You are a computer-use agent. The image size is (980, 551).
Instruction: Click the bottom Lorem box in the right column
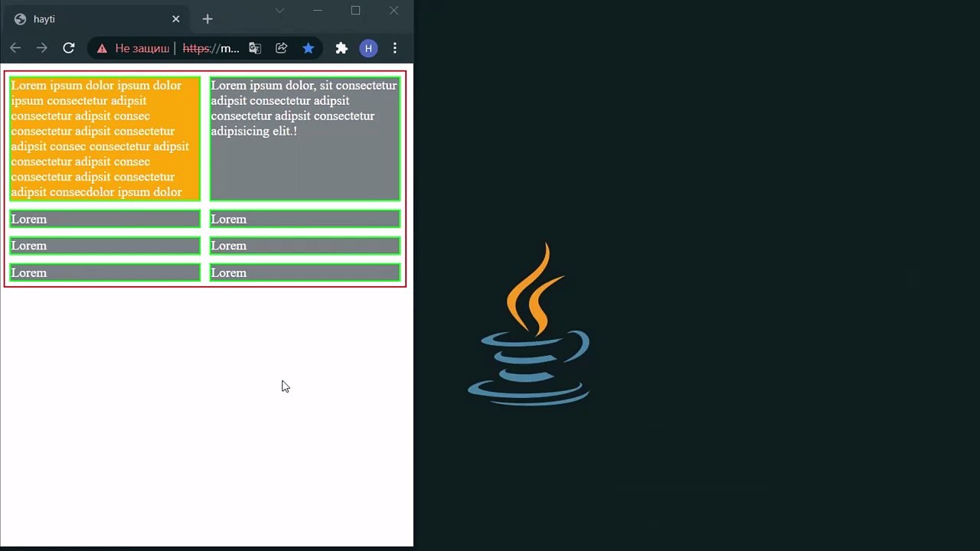(x=305, y=272)
